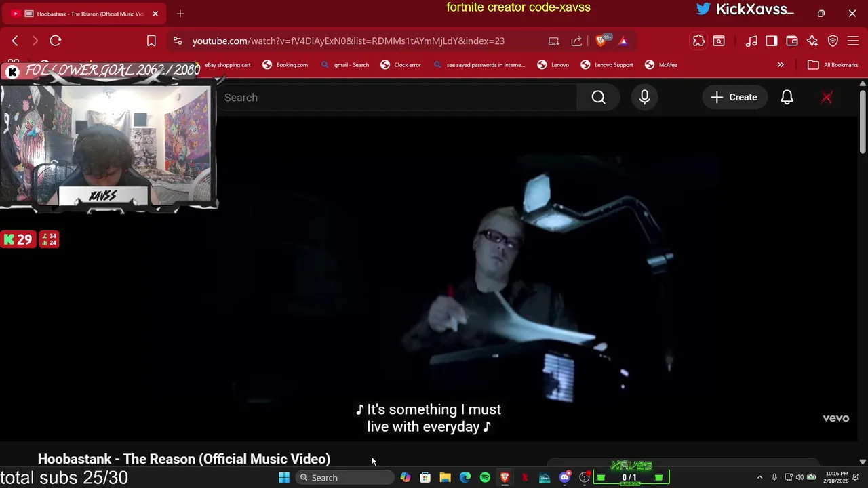Launch Microsoft Edge from taskbar
This screenshot has height=488, width=868.
point(465,478)
